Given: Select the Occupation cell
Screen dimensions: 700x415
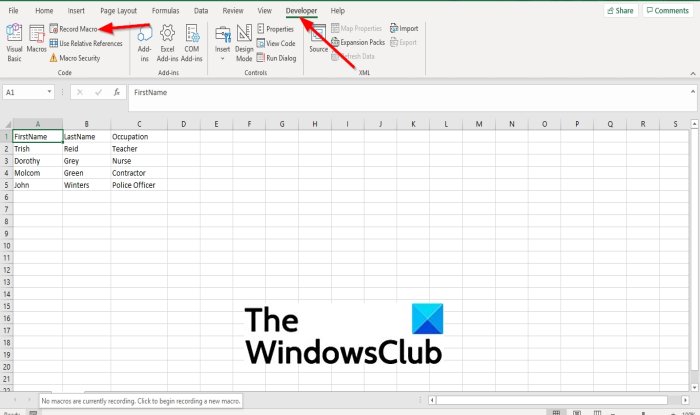Looking at the screenshot, I should pos(139,137).
